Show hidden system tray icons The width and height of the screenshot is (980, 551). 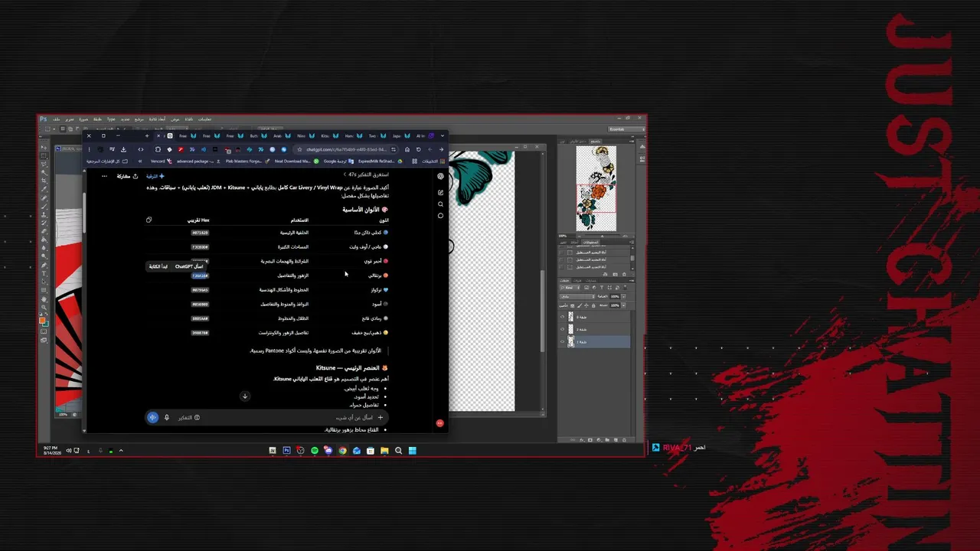pyautogui.click(x=121, y=451)
